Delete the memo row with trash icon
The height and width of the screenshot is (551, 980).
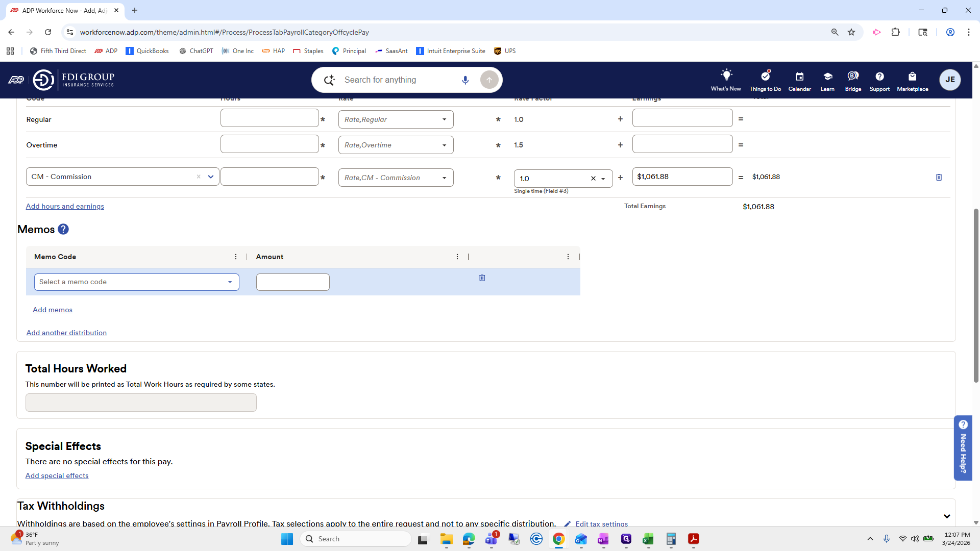[x=482, y=278]
